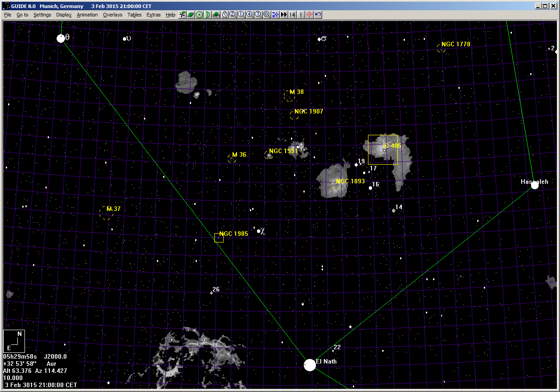The height and width of the screenshot is (392, 560).
Task: Open the Help menu
Action: (171, 15)
